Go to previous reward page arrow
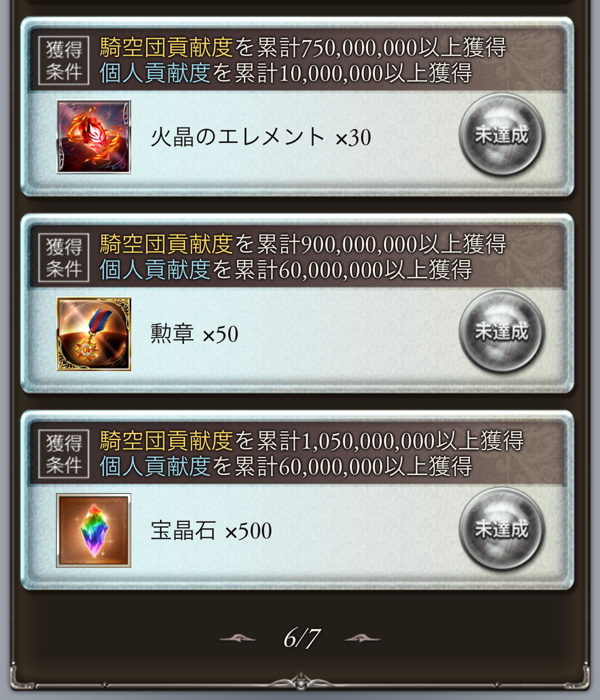 [x=237, y=638]
